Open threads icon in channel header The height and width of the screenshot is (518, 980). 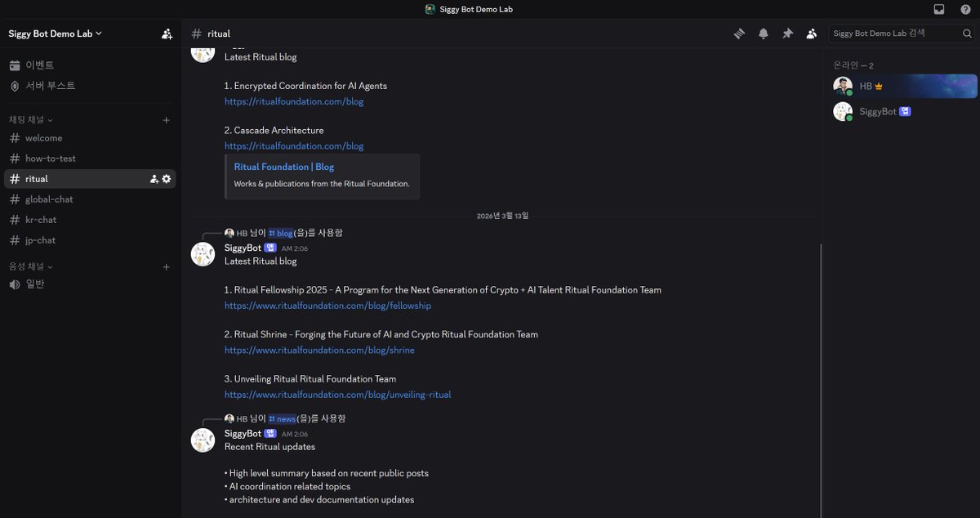coord(739,33)
